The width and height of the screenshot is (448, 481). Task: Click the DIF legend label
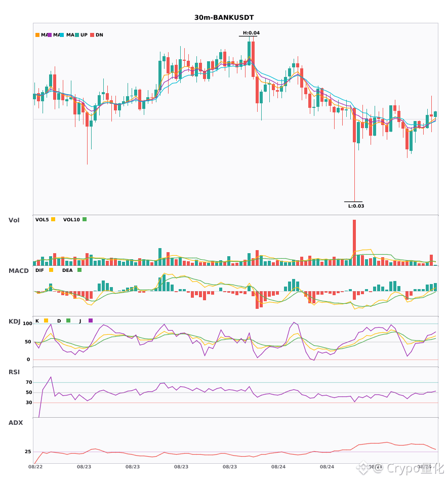(39, 270)
